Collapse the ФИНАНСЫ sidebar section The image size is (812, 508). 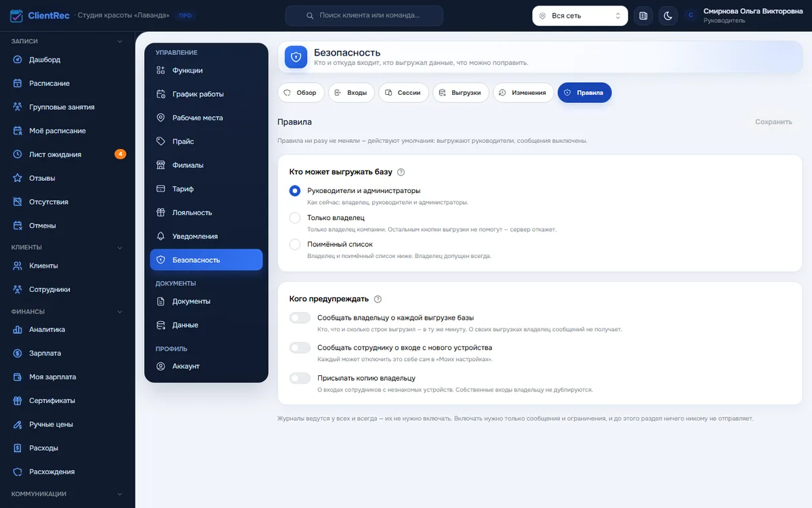click(120, 312)
